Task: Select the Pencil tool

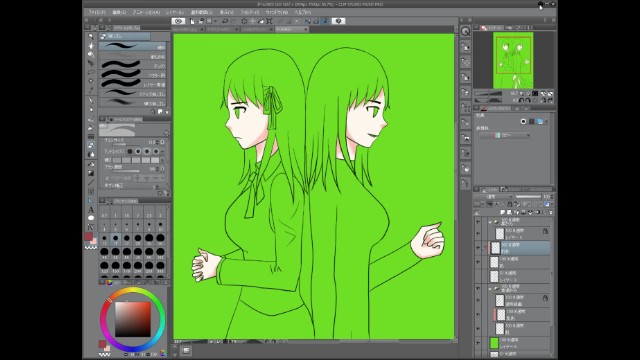Action: tap(91, 109)
